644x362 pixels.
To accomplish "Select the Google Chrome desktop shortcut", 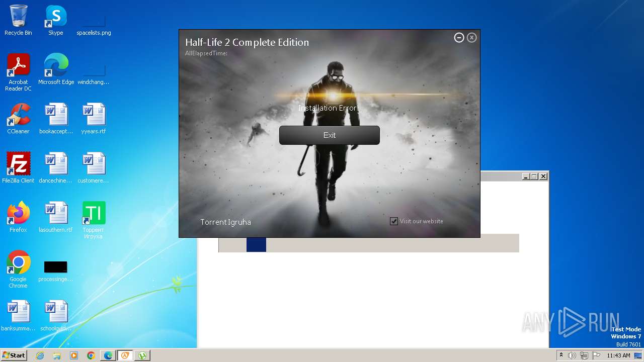I will (18, 269).
